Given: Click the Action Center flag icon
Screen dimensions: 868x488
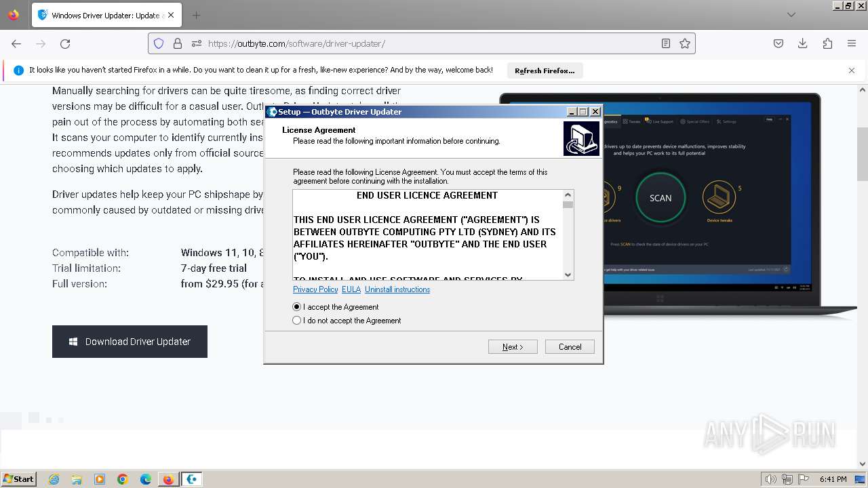Looking at the screenshot, I should (803, 479).
